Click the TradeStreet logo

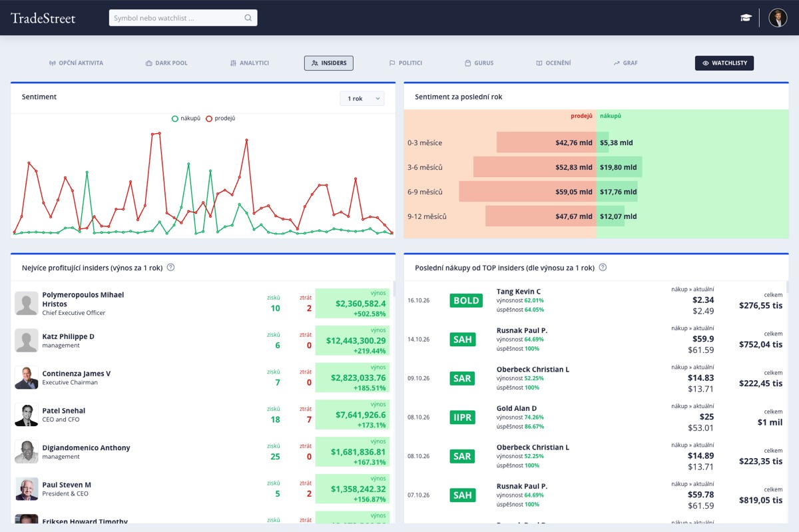pyautogui.click(x=43, y=18)
